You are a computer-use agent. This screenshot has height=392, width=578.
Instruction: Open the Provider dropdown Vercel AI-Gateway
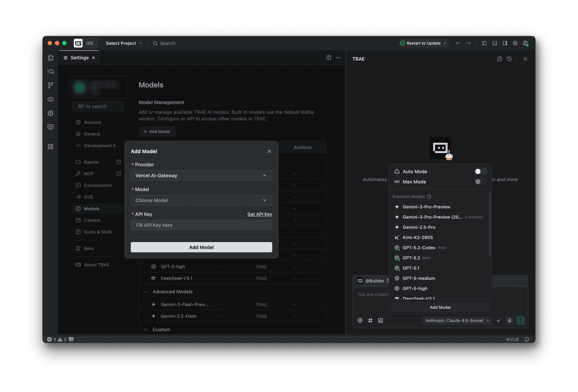(x=201, y=175)
